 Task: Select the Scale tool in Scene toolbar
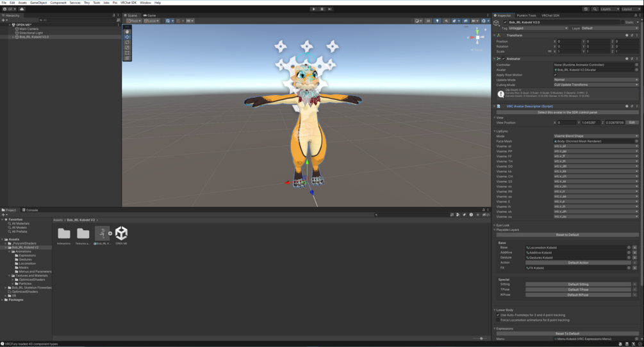click(x=128, y=47)
